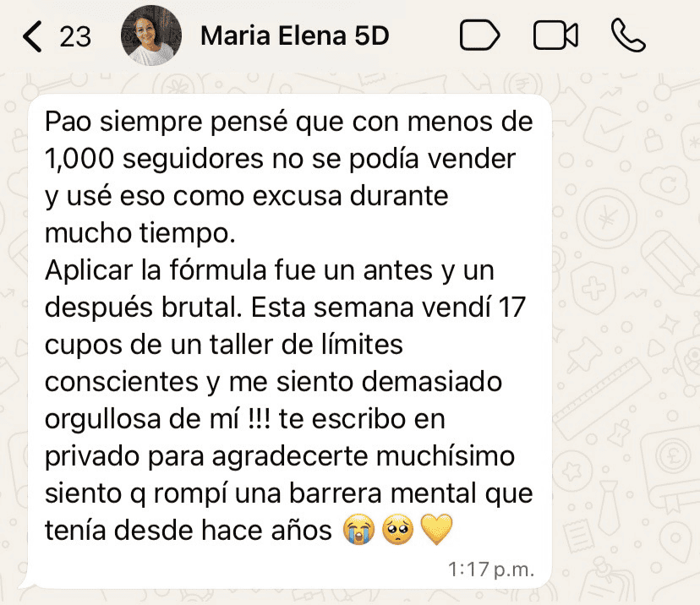This screenshot has height=605, width=700.
Task: Click "tenía desde hace años" text
Action: tap(189, 530)
